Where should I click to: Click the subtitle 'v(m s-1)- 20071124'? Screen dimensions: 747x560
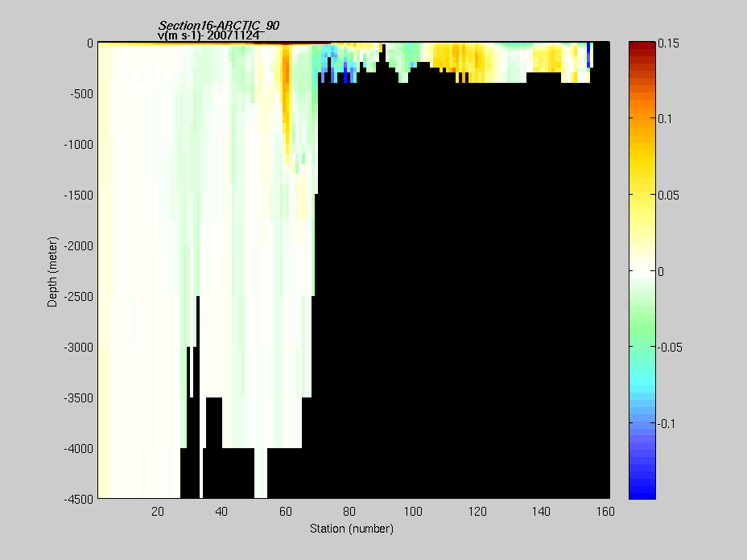(x=208, y=35)
